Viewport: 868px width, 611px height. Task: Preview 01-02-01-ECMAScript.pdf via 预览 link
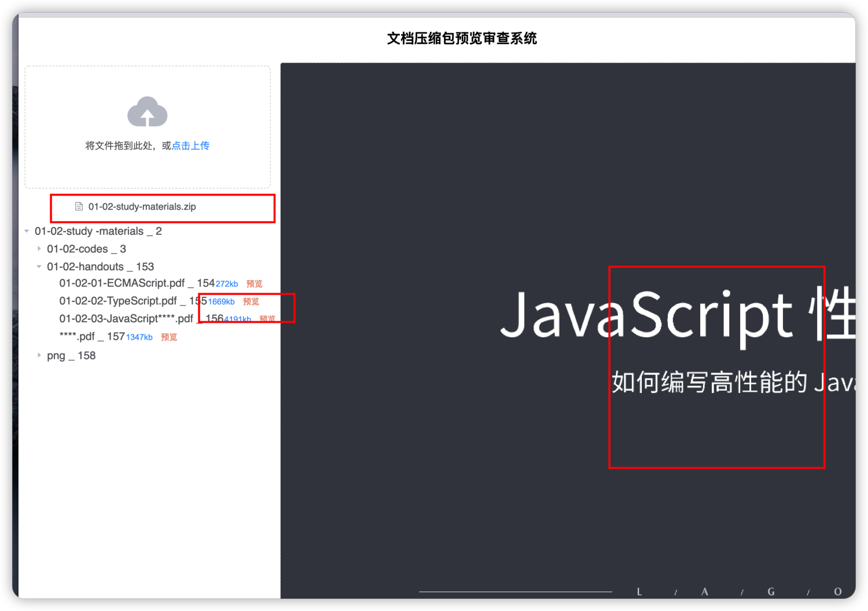click(255, 284)
